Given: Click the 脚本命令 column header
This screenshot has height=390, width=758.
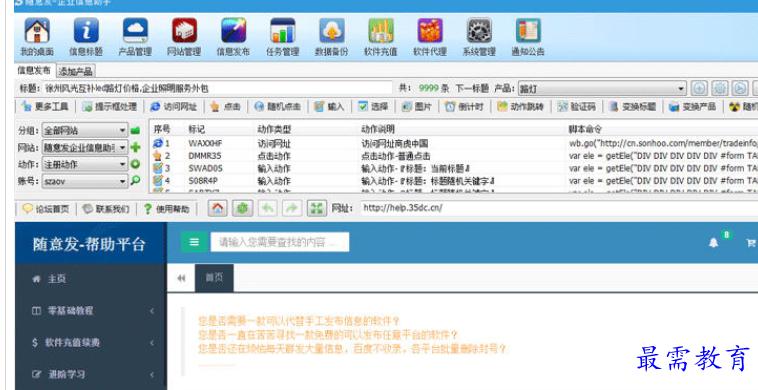Looking at the screenshot, I should pyautogui.click(x=585, y=130).
